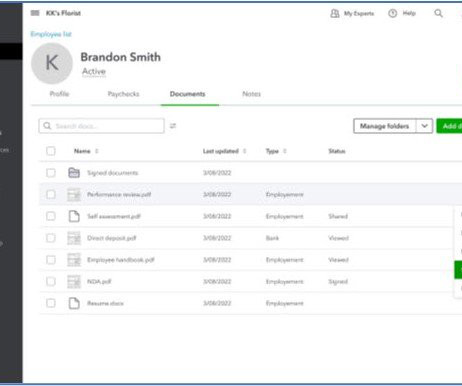Toggle the select-all checkbox in table header

(x=51, y=151)
